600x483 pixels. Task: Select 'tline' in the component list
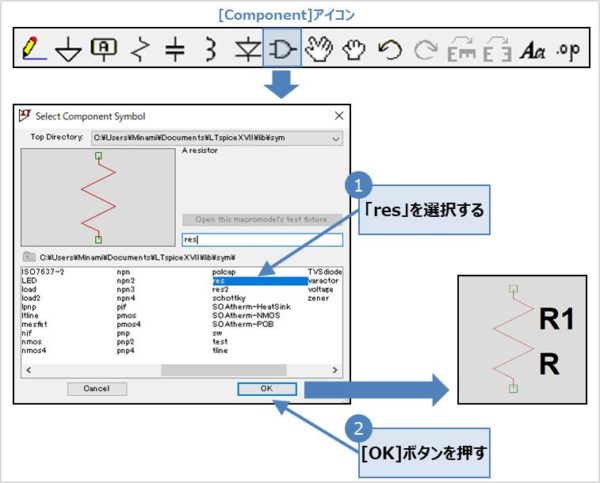pyautogui.click(x=220, y=351)
